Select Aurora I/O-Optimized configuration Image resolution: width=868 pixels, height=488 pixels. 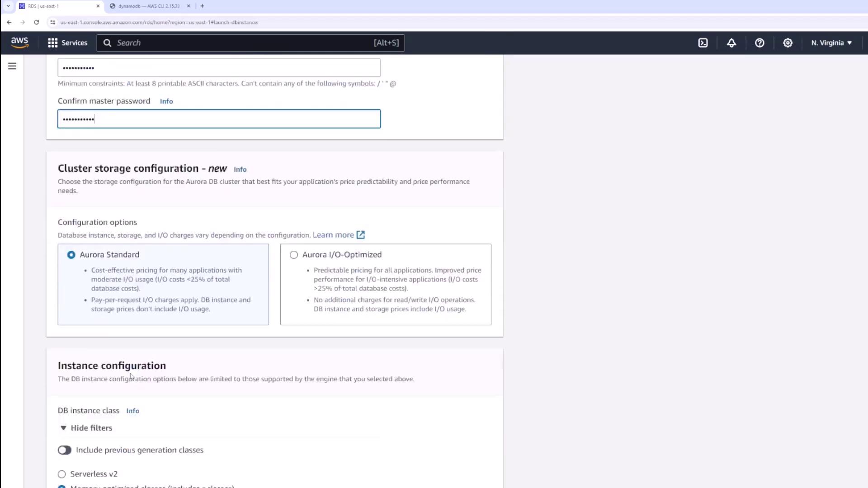click(294, 255)
